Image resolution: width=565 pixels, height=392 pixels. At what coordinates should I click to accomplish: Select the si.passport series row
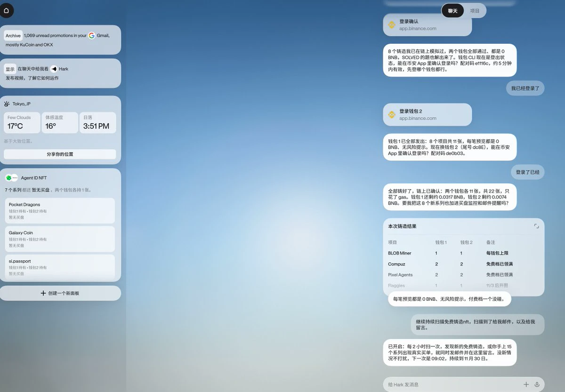pos(60,266)
